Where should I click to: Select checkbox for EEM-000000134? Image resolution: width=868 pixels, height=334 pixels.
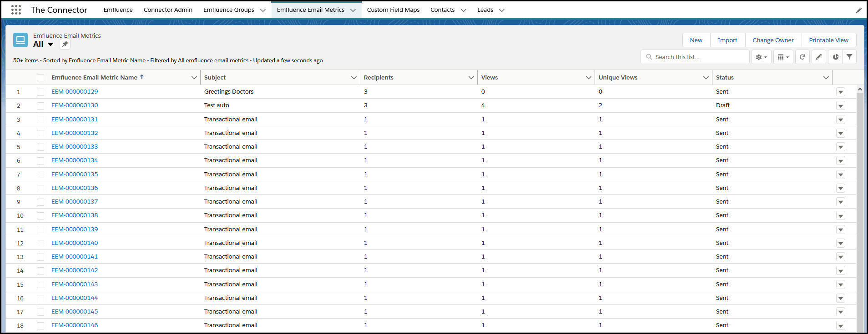(x=40, y=160)
